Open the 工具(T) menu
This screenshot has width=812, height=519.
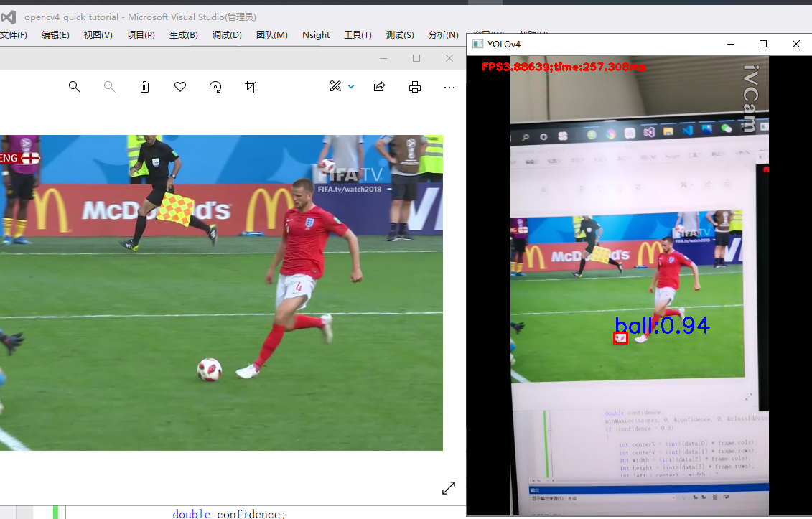tap(358, 34)
